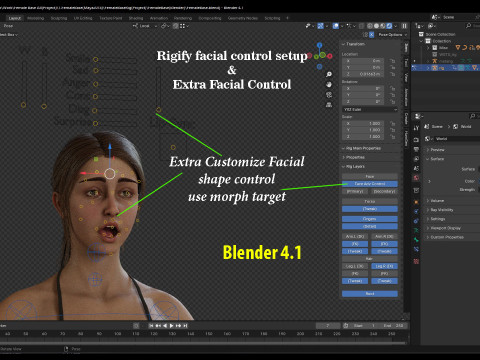
Task: Open the Pose menu in viewport header
Action: click(x=8, y=26)
